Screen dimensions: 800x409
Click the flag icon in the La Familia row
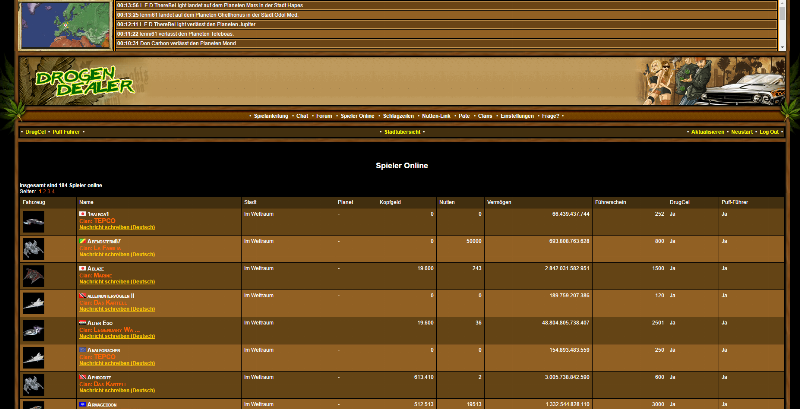pyautogui.click(x=83, y=241)
